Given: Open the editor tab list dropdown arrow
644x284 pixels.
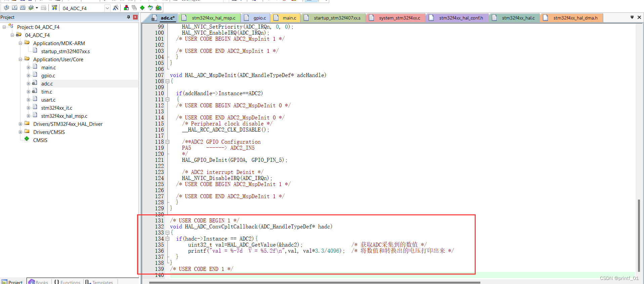Looking at the screenshot, I should coord(632,17).
